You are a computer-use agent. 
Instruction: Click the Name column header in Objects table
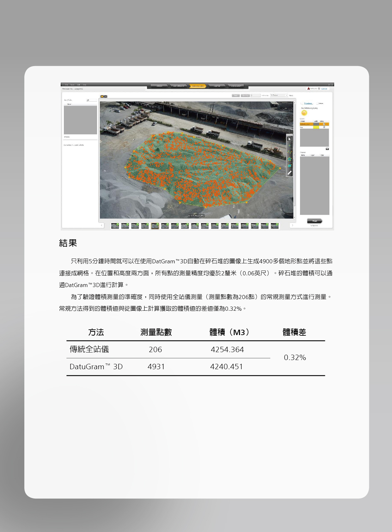pos(303,155)
